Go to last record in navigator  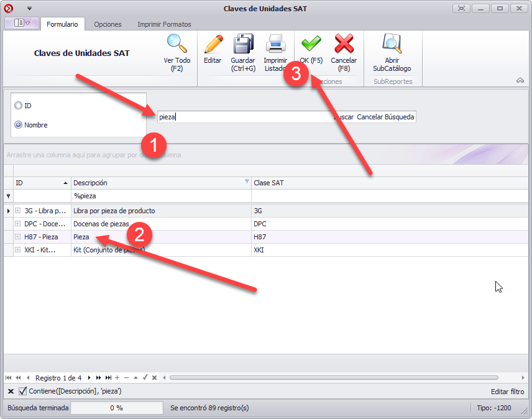108,377
